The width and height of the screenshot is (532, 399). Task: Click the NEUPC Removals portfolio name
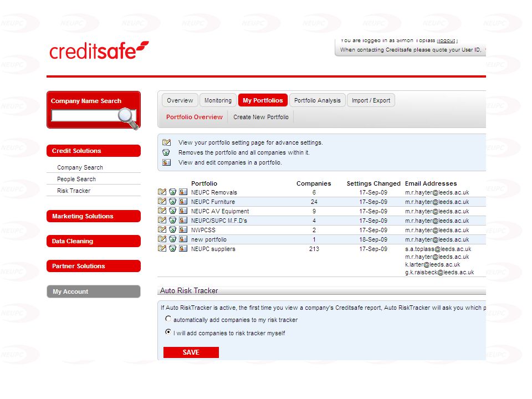tap(214, 192)
